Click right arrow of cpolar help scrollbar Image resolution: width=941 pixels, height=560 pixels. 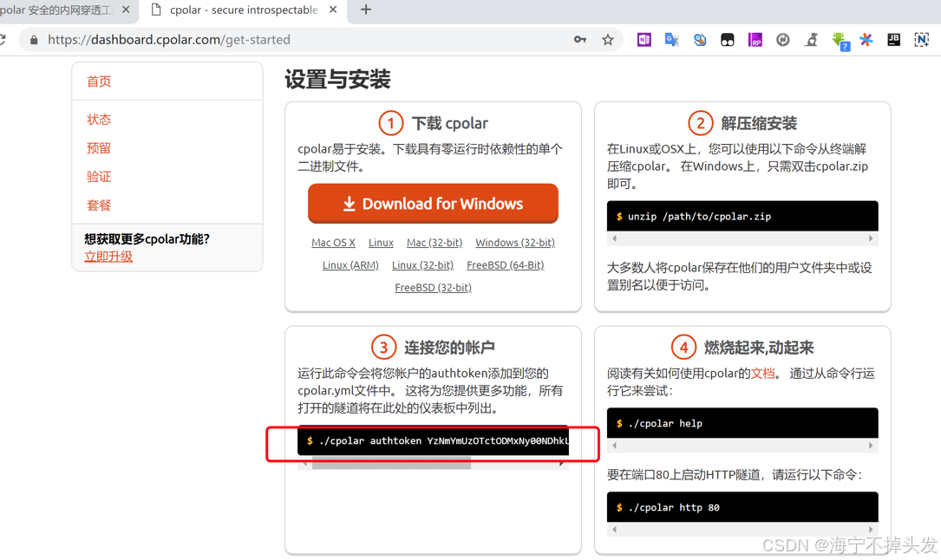tap(871, 446)
